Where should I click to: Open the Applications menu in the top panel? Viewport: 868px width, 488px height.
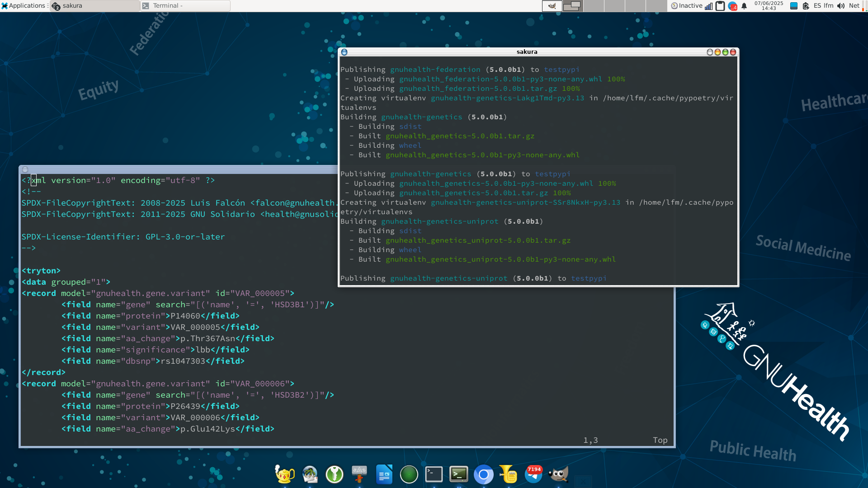click(x=24, y=6)
